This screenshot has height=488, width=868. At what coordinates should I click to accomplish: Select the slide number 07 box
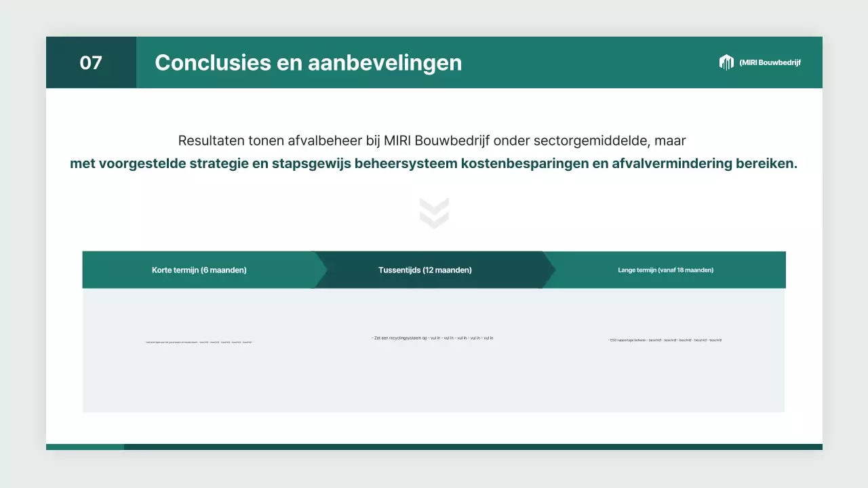tap(91, 62)
